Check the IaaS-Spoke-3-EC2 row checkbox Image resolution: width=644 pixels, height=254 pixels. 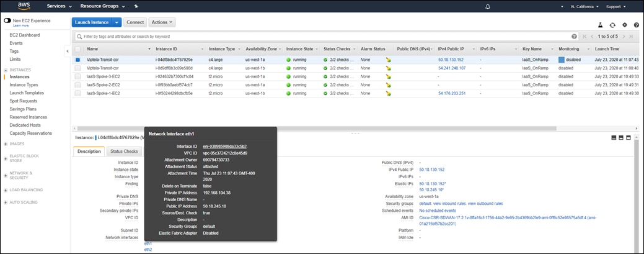[x=77, y=76]
